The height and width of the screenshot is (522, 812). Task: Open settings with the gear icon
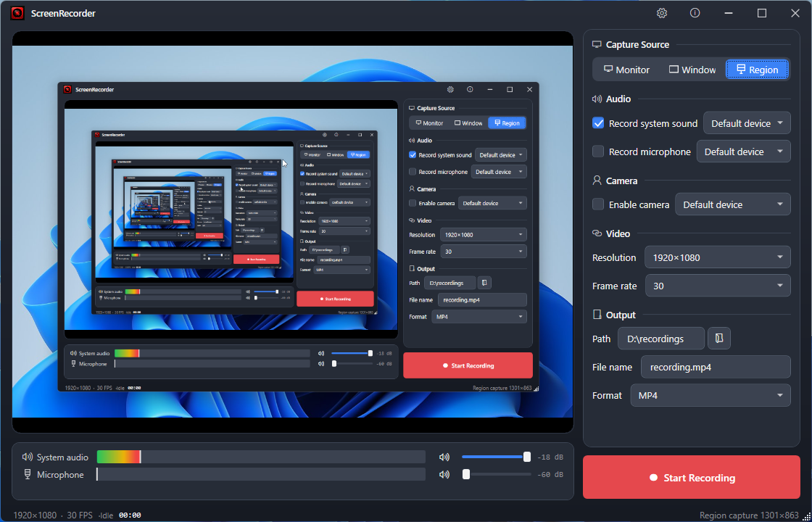(x=661, y=14)
